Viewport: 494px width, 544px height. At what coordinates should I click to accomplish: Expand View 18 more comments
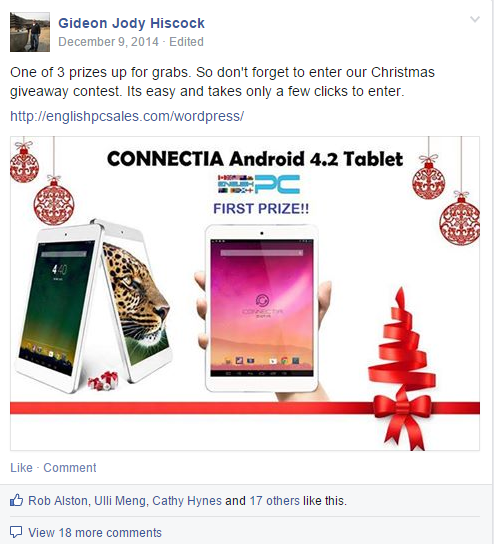coord(95,533)
